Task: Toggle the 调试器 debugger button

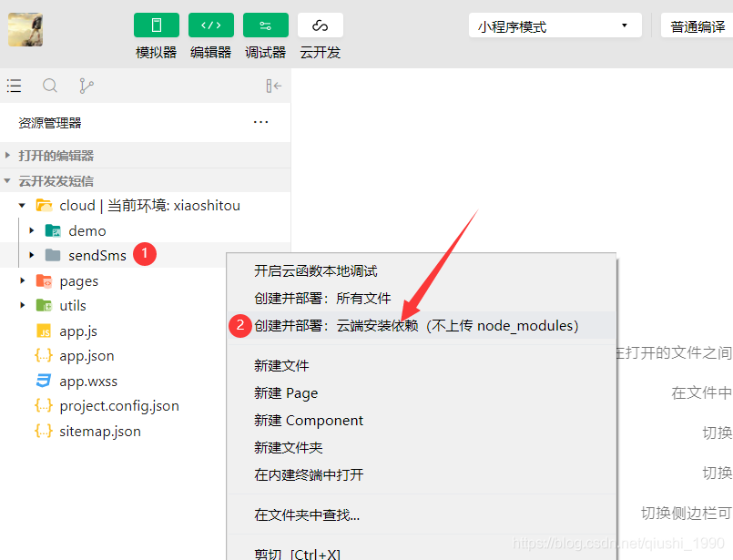Action: (x=266, y=25)
